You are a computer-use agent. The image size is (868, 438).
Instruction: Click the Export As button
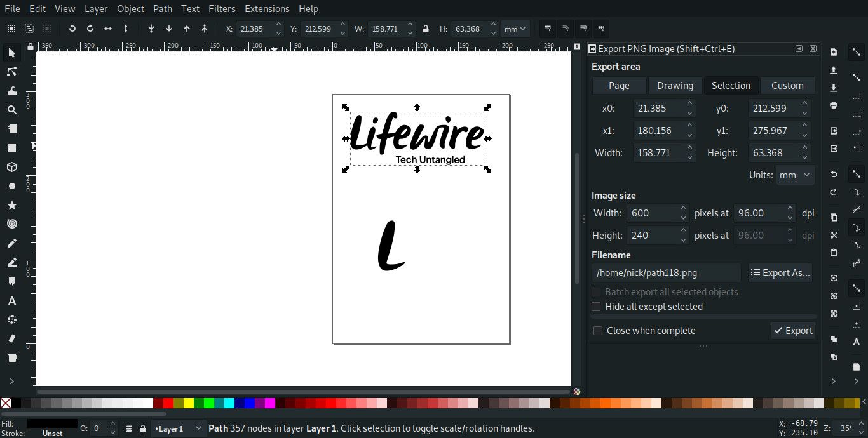coord(780,272)
